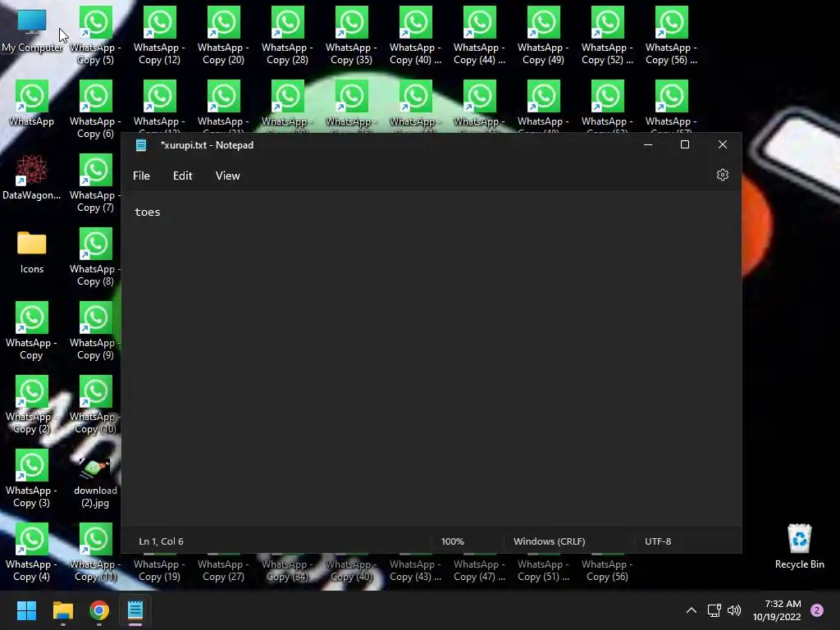This screenshot has width=840, height=630.
Task: Click the Notepad text editing area
Action: point(431,360)
